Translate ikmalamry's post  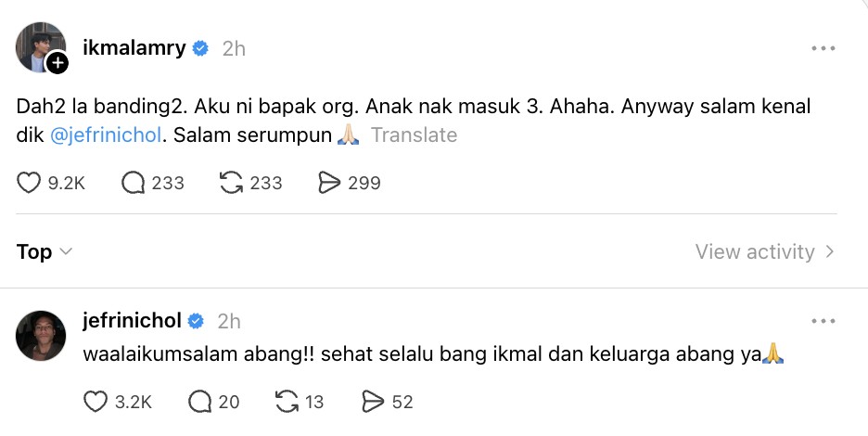(x=414, y=135)
